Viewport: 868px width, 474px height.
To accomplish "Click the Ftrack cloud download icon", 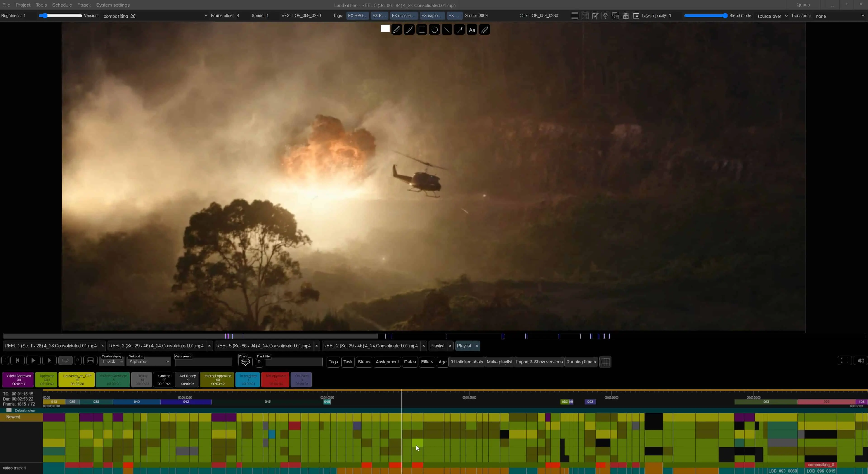I will [245, 362].
